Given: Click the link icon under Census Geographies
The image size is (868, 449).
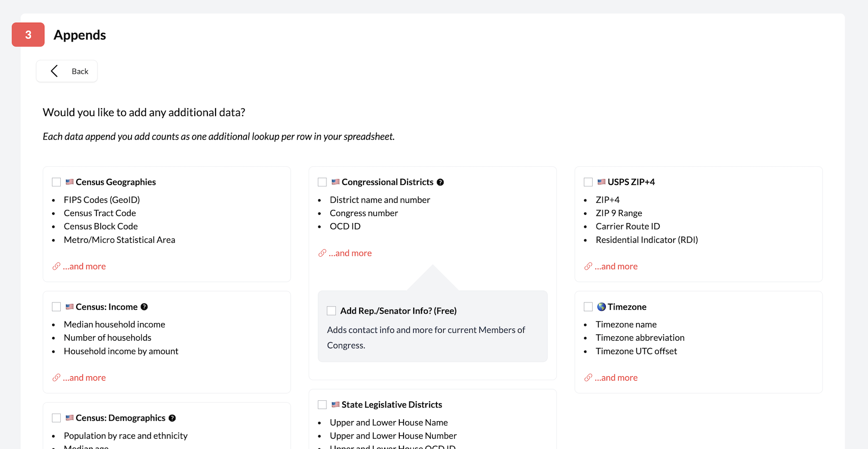Looking at the screenshot, I should pos(56,266).
